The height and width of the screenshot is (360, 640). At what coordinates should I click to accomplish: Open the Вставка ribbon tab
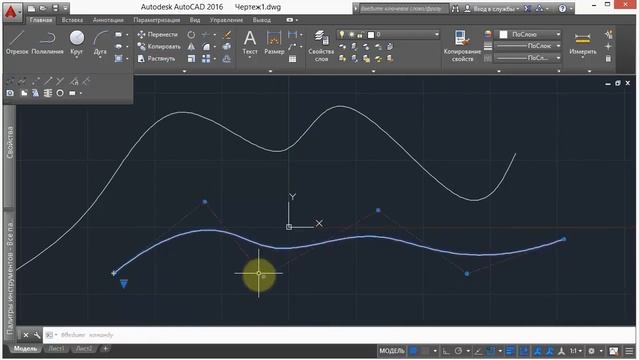72,20
